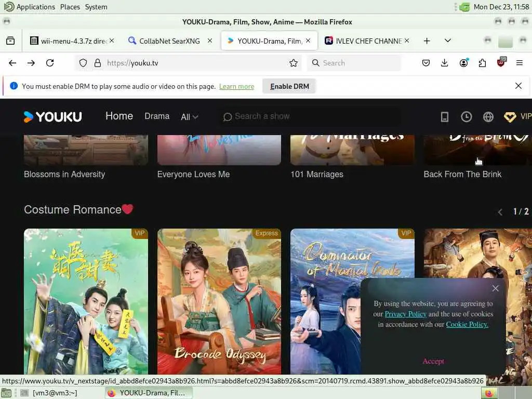Expand the All categories dropdown

[189, 117]
